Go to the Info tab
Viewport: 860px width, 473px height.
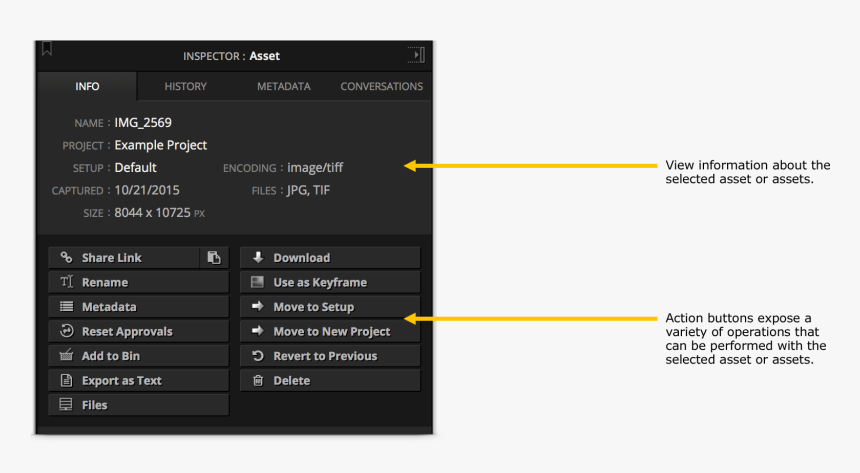point(87,87)
